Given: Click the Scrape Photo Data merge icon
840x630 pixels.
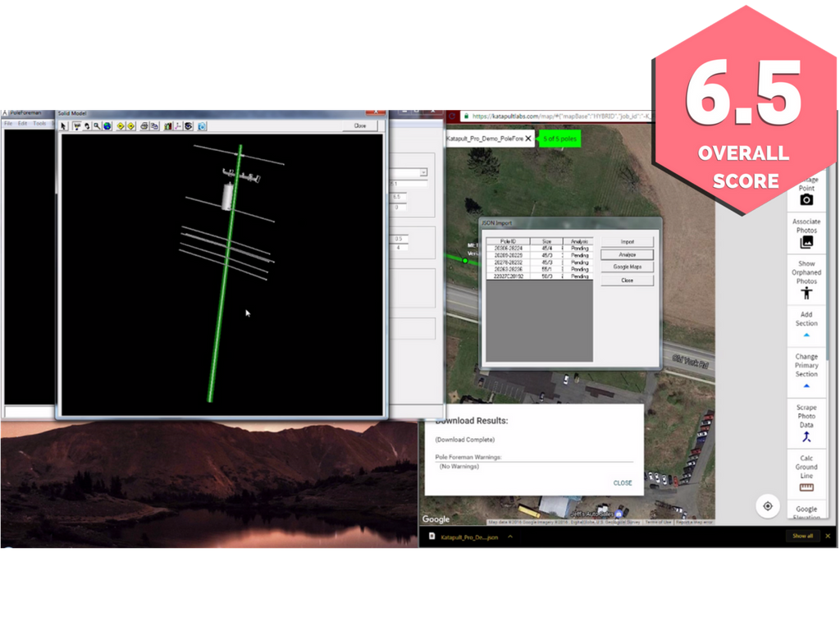Looking at the screenshot, I should 806,437.
